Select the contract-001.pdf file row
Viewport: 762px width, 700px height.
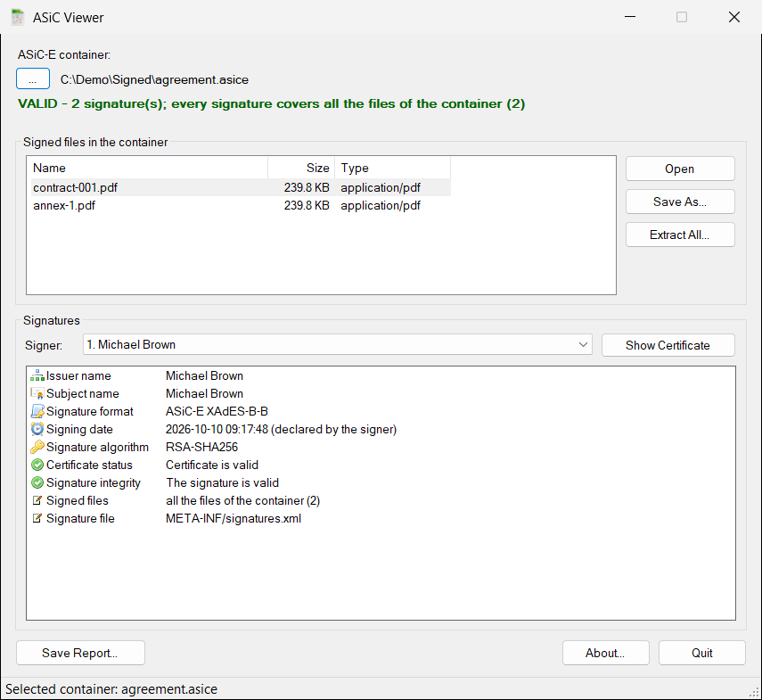click(241, 187)
